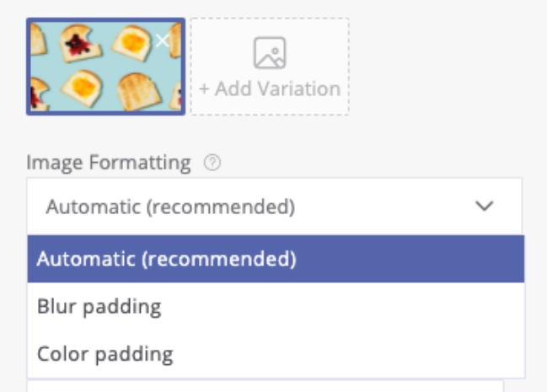The width and height of the screenshot is (547, 392).
Task: Click the picture icon in Add Variation box
Action: (270, 53)
